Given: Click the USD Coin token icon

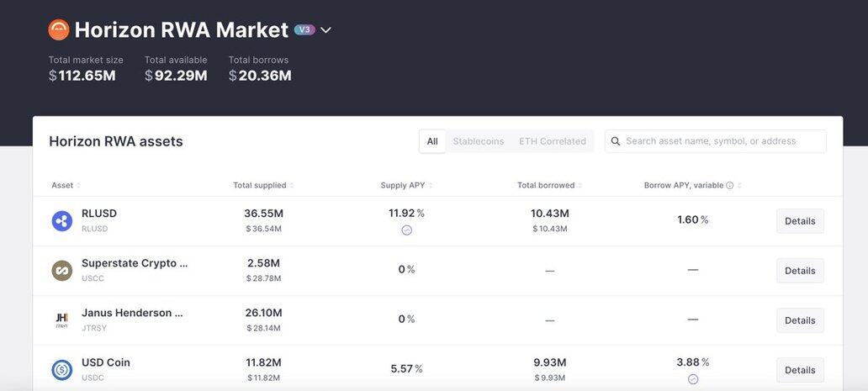Looking at the screenshot, I should click(x=62, y=370).
